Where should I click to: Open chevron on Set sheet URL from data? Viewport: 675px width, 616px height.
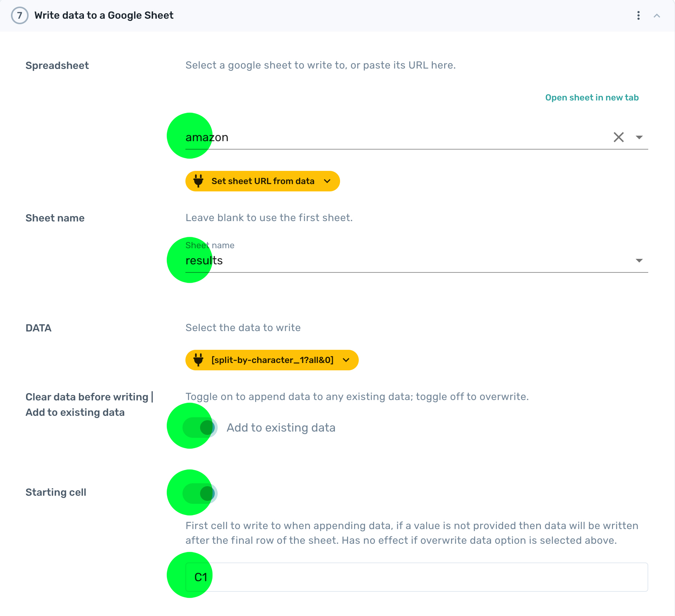point(327,181)
